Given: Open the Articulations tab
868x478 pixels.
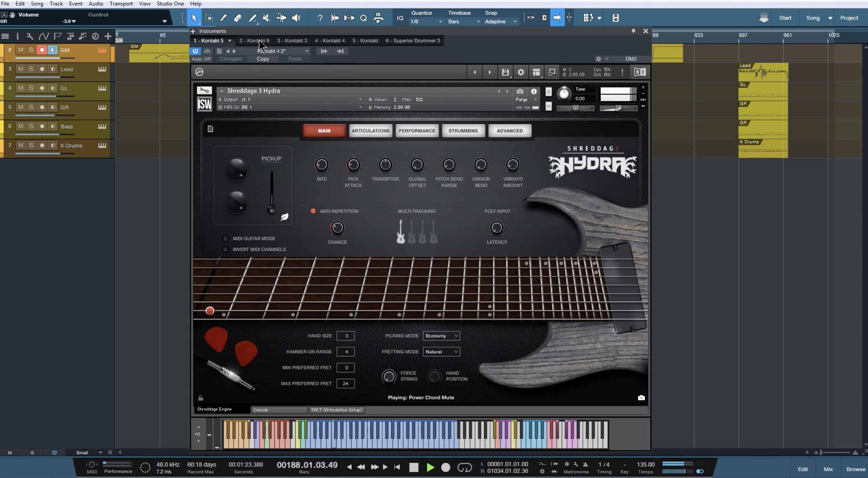Looking at the screenshot, I should pyautogui.click(x=370, y=130).
